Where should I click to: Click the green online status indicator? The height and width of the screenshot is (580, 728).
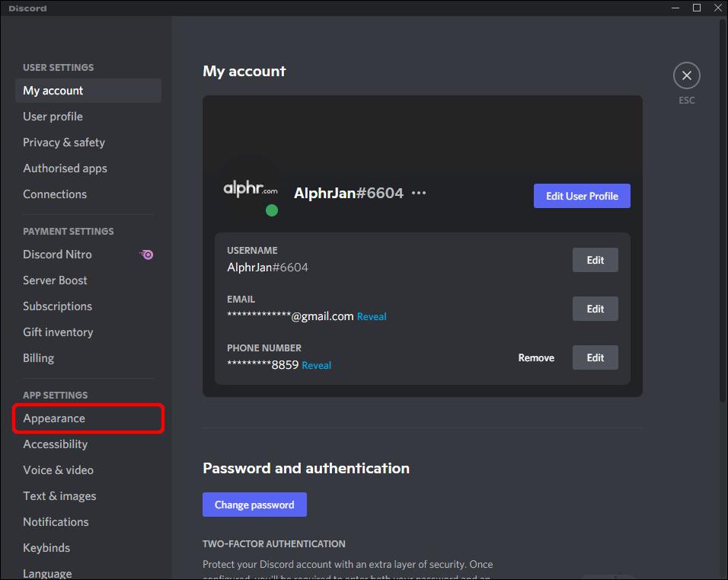(271, 210)
